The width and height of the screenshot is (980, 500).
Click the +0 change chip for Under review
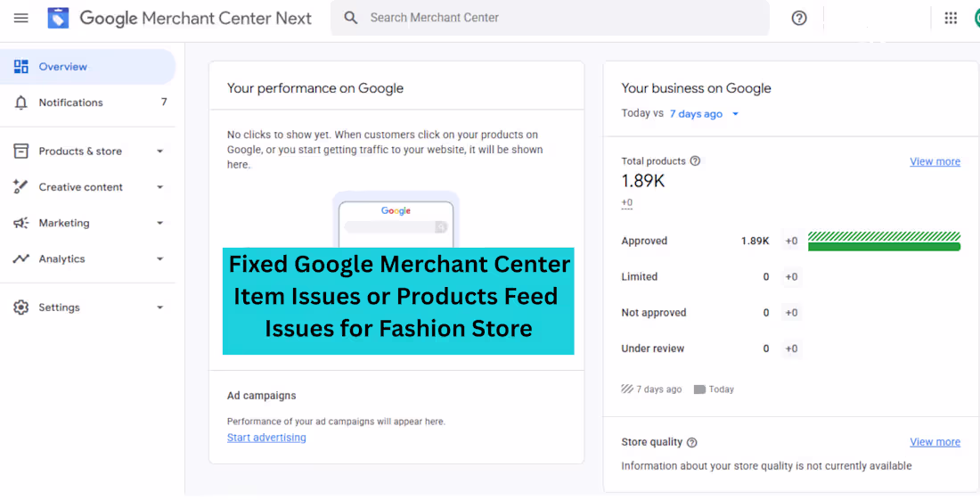791,348
